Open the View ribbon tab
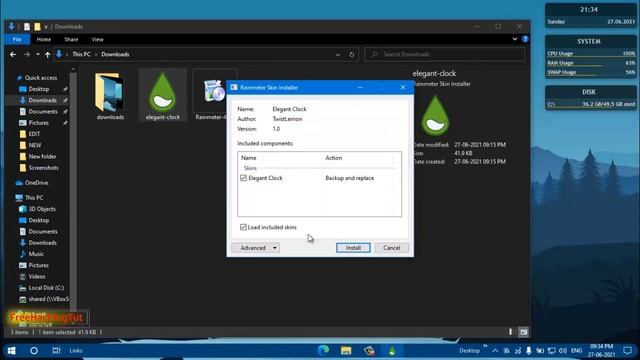Image resolution: width=640 pixels, height=360 pixels. point(98,40)
